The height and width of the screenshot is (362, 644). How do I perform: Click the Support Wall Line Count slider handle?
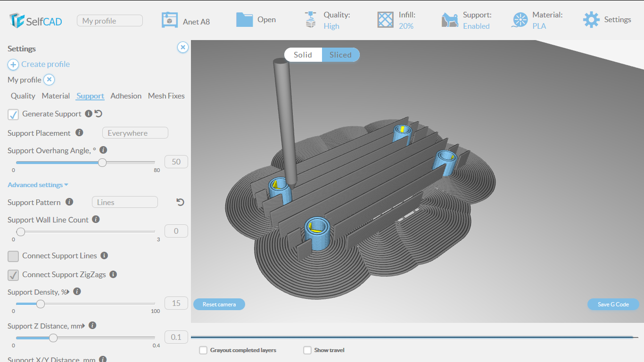pyautogui.click(x=21, y=231)
